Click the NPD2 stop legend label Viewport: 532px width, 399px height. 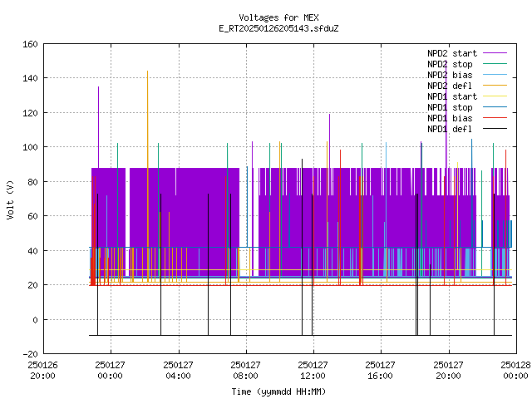[450, 64]
